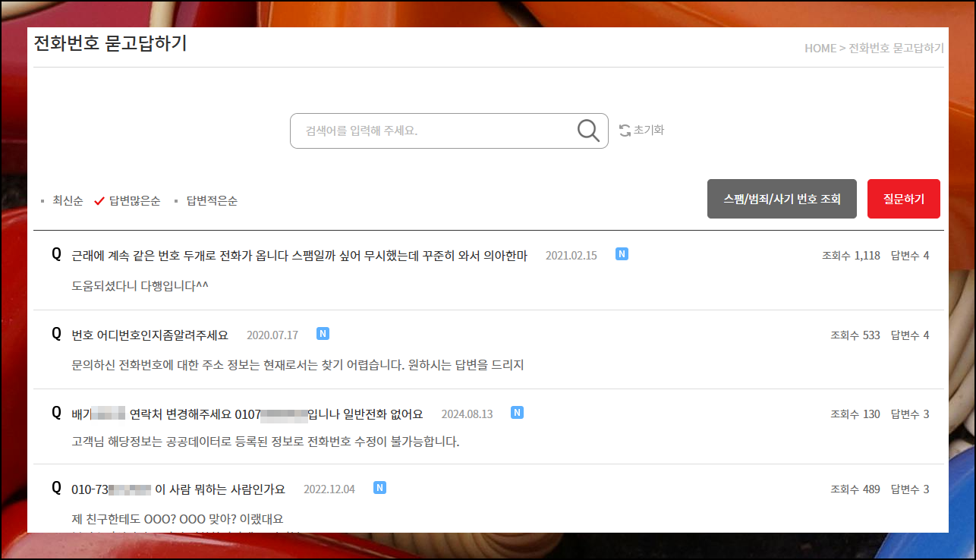Click the Q mark of the 근래에 계속 question
976x560 pixels.
(56, 254)
